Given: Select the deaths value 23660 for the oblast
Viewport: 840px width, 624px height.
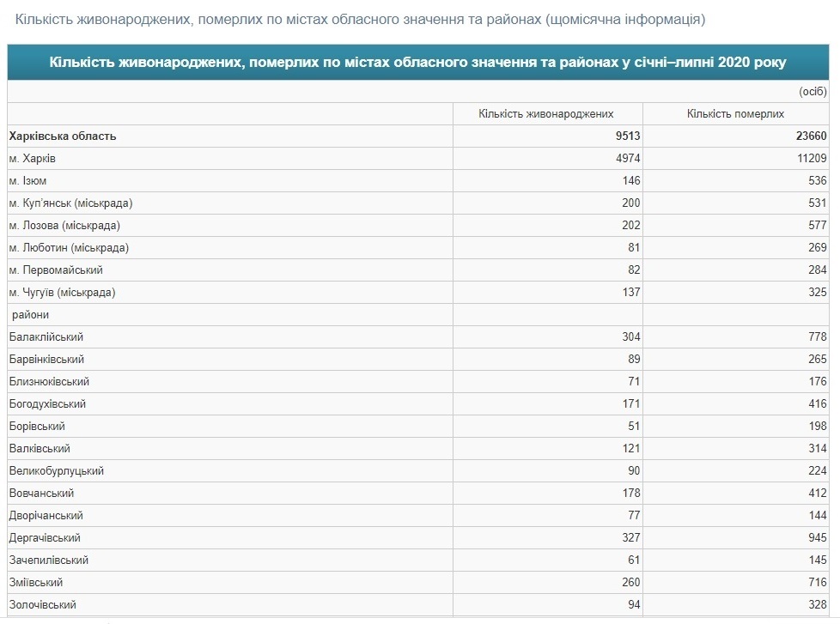Looking at the screenshot, I should pos(811,136).
